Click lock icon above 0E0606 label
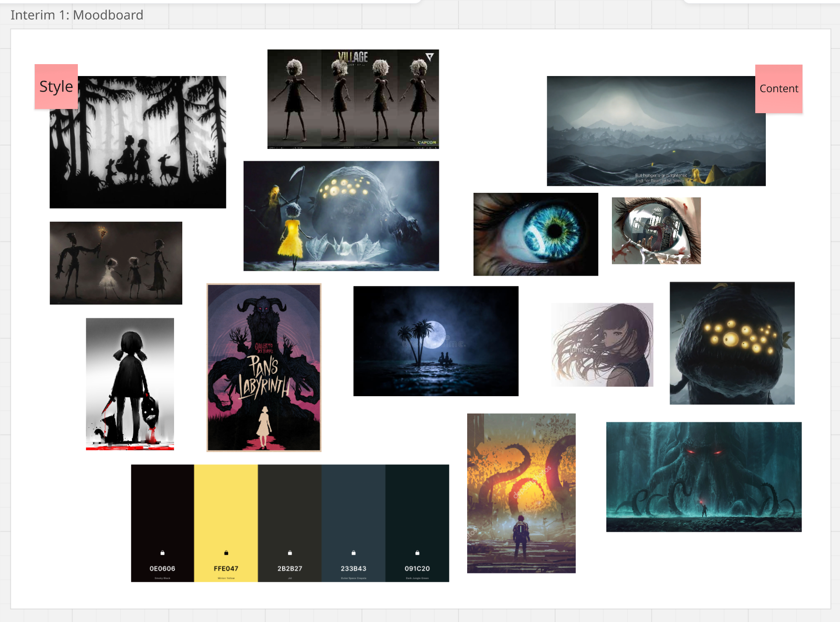Image resolution: width=840 pixels, height=622 pixels. point(163,553)
